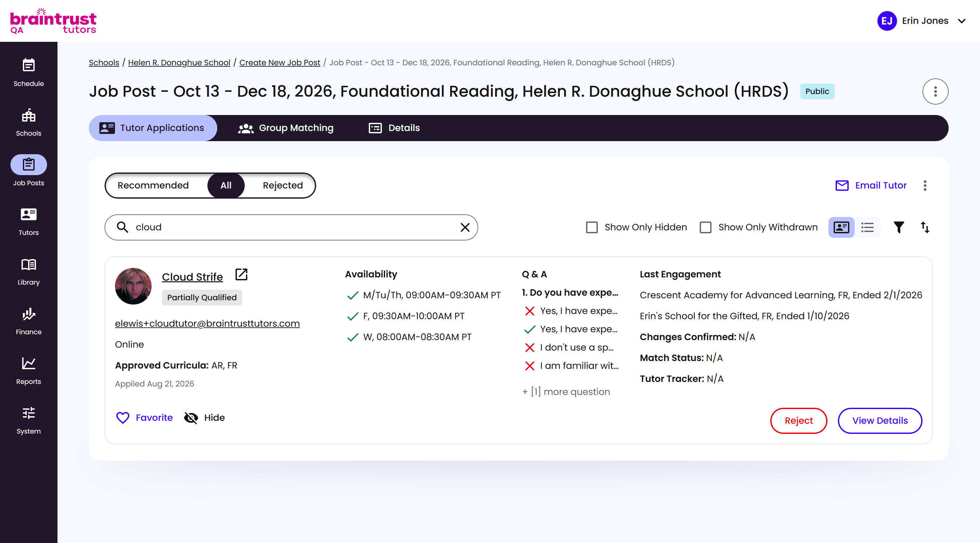Hide the Cloud Strife application
980x543 pixels.
coord(204,418)
